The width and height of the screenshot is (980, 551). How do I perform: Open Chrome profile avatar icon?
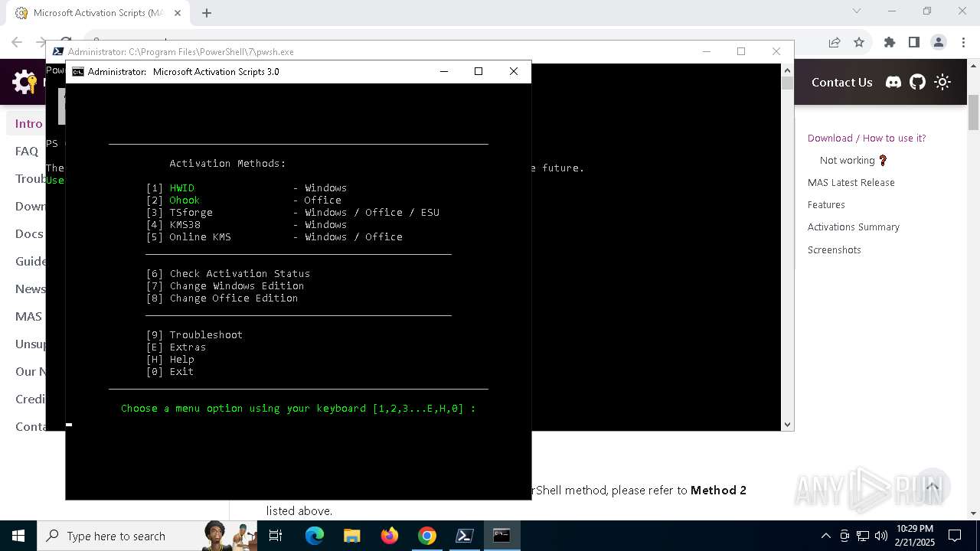(x=939, y=42)
